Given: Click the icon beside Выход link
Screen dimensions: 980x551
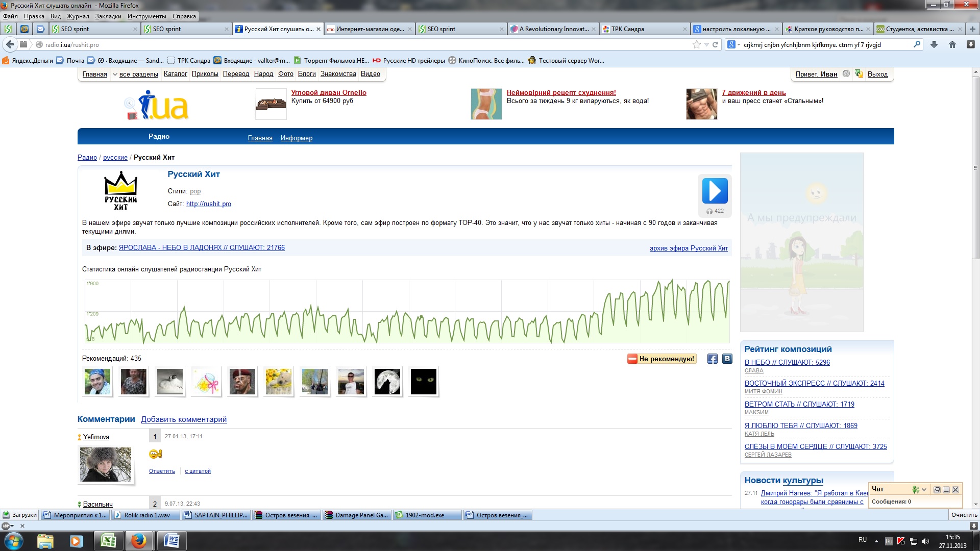Looking at the screenshot, I should coord(859,74).
